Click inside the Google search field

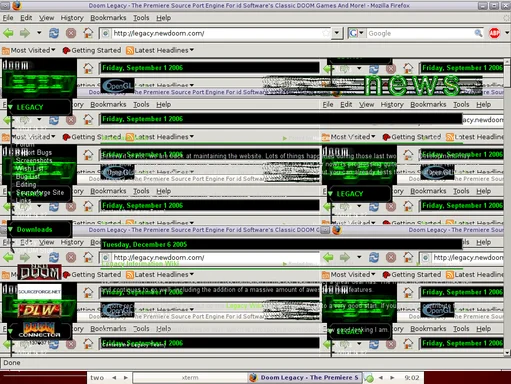pyautogui.click(x=420, y=33)
